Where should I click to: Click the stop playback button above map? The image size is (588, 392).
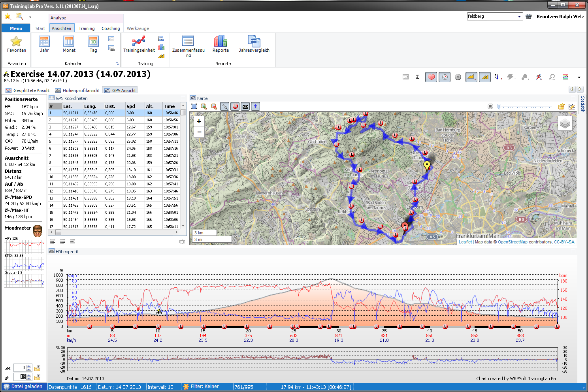tap(490, 106)
